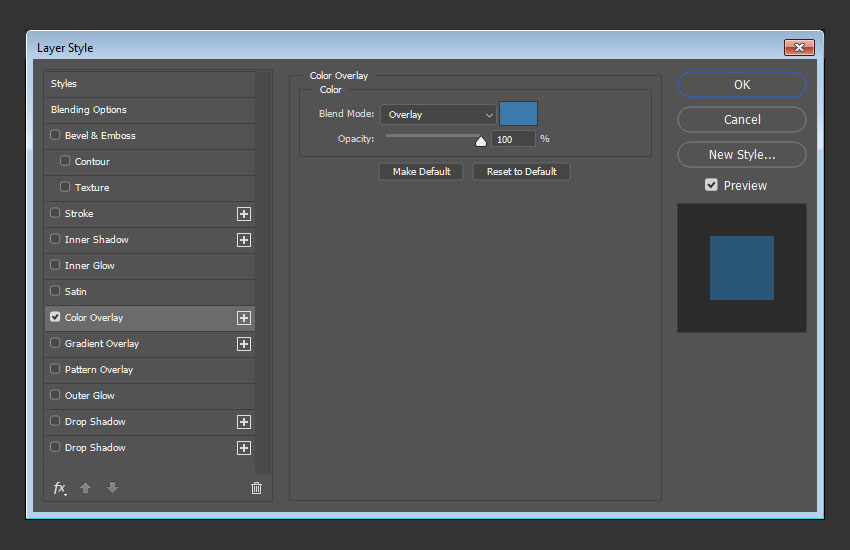
Task: Open the Styles section
Action: [150, 84]
